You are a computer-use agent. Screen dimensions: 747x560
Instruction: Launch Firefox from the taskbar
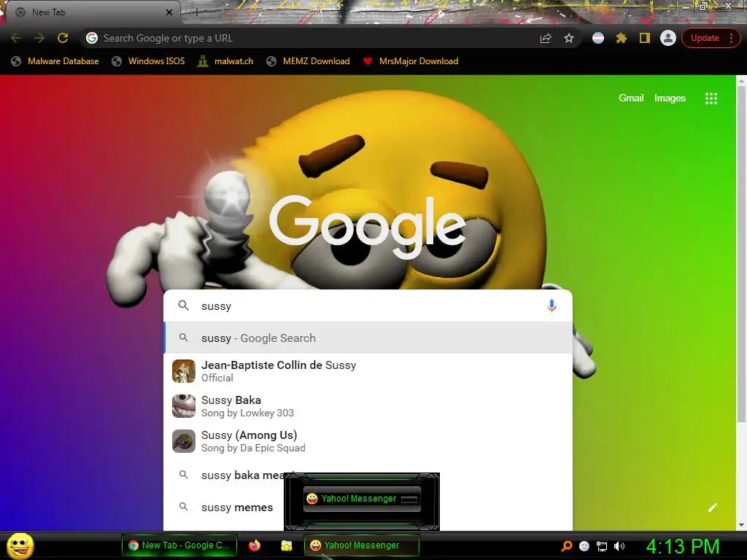point(255,545)
